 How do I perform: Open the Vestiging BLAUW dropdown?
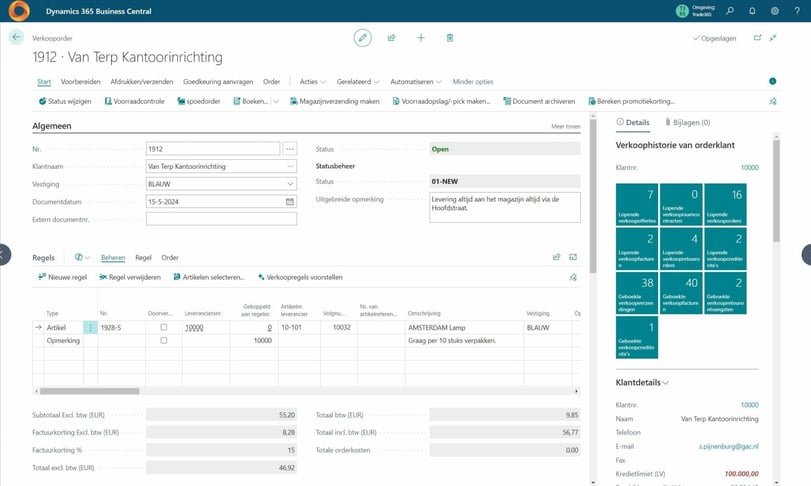[290, 184]
